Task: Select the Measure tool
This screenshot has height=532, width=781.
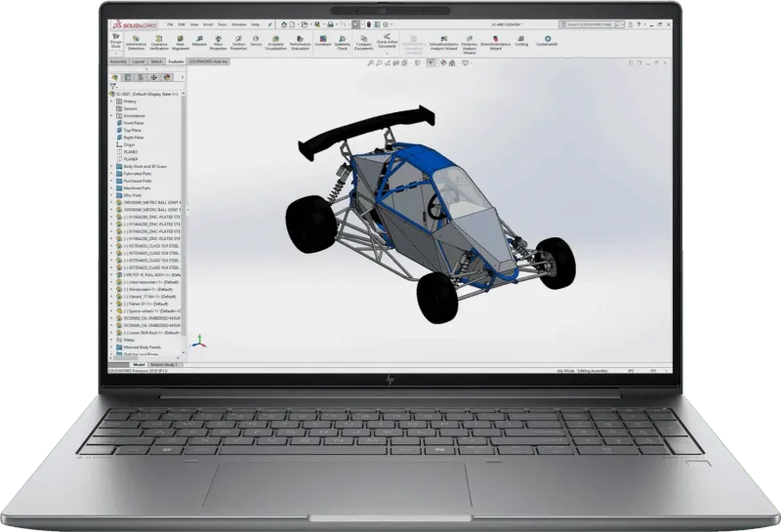Action: click(199, 41)
